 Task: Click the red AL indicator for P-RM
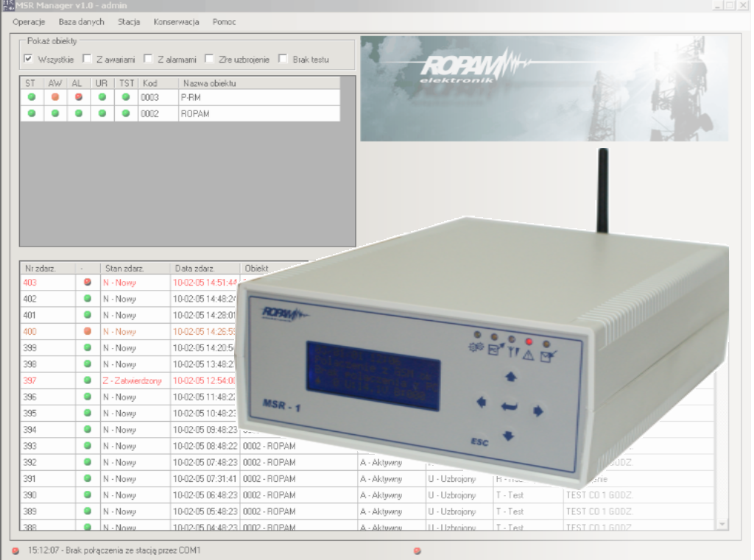[x=79, y=97]
